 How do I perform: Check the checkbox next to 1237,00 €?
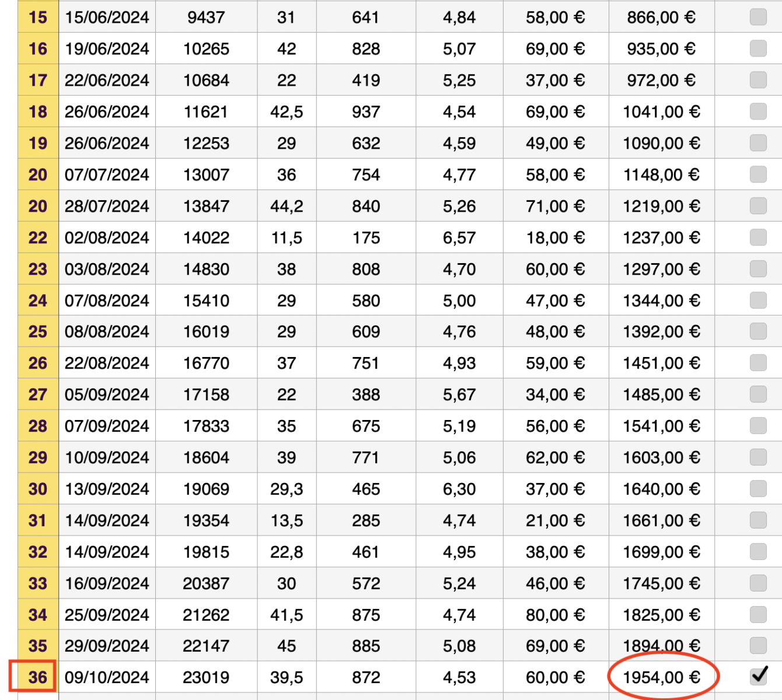[x=758, y=237]
